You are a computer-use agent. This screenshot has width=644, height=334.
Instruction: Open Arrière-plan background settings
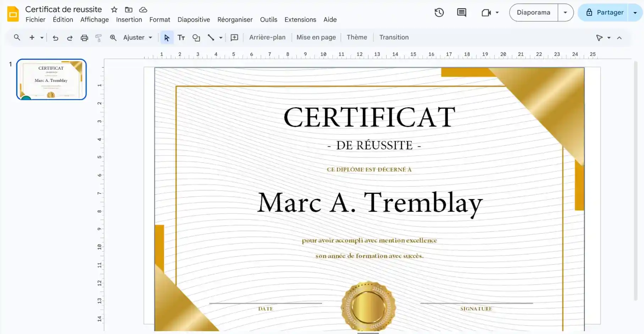click(x=267, y=37)
